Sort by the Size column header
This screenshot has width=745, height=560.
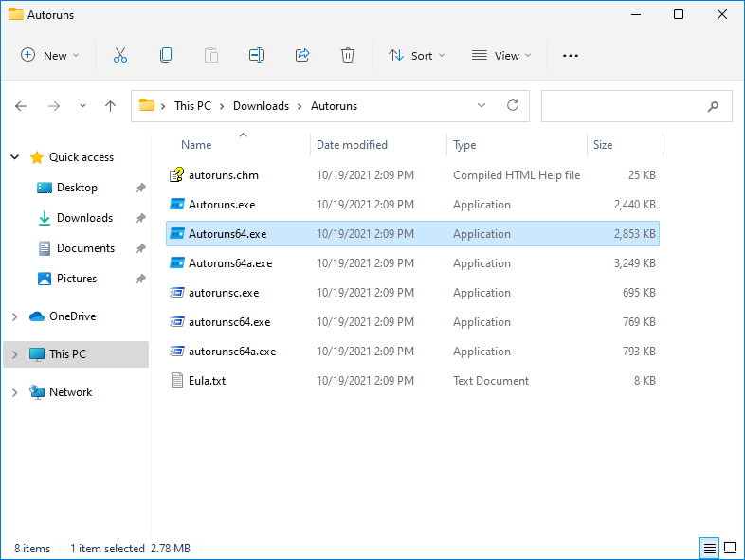click(603, 145)
